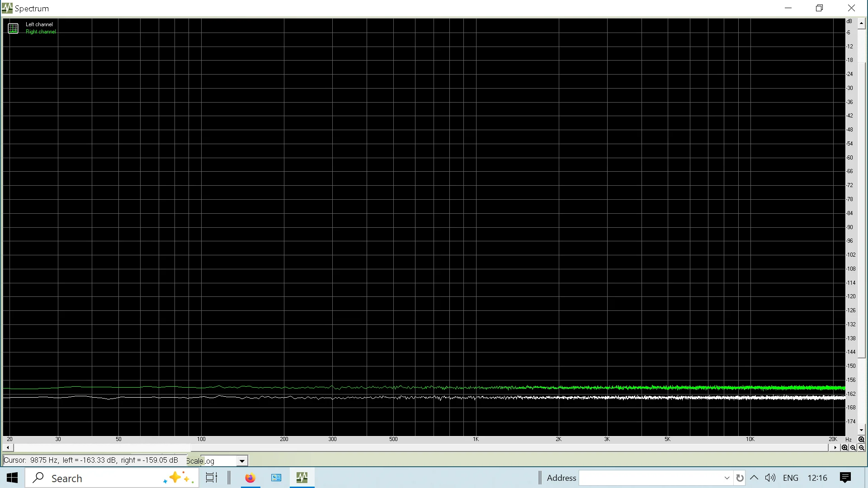The width and height of the screenshot is (868, 488).
Task: Click the horizontal scrollbar right arrow
Action: [x=835, y=448]
